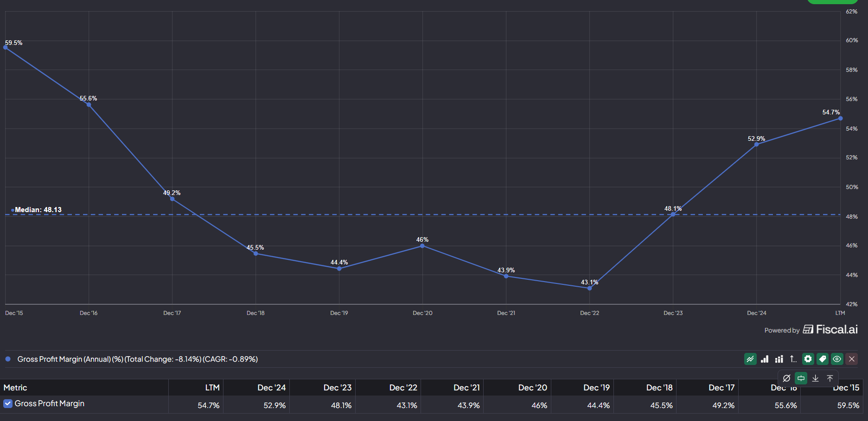
Task: Select the line chart type icon
Action: click(750, 359)
